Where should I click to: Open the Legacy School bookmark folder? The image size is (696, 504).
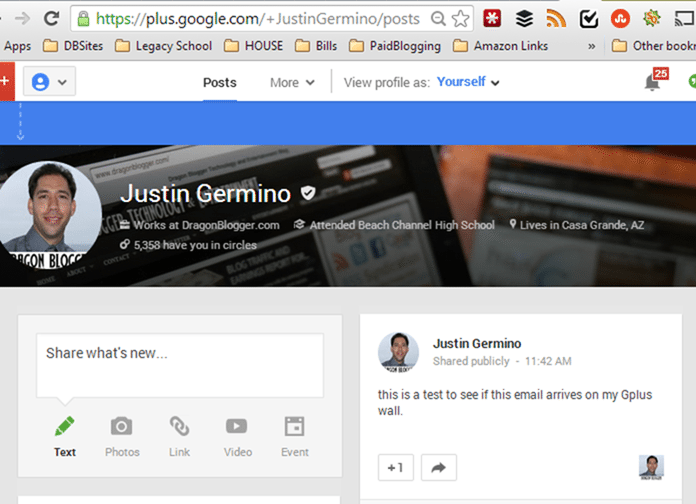163,46
